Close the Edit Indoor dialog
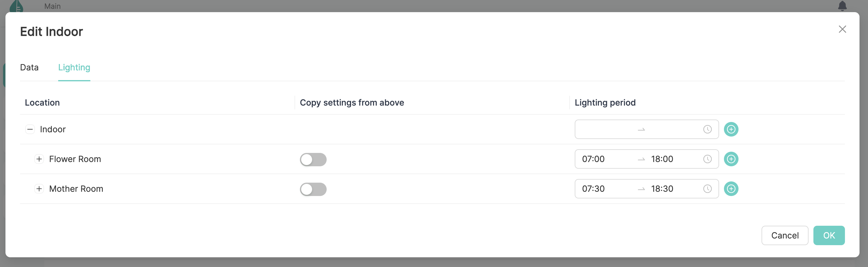This screenshot has height=267, width=868. (x=842, y=29)
